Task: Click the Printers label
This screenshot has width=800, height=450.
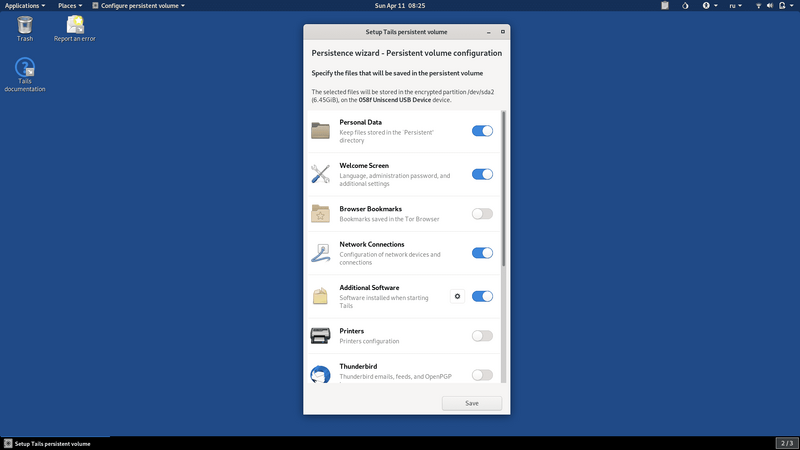Action: point(352,331)
